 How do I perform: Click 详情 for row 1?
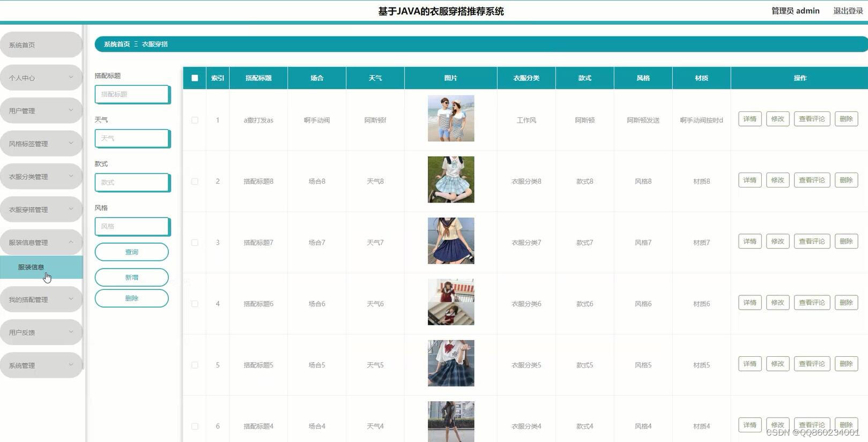(x=750, y=119)
